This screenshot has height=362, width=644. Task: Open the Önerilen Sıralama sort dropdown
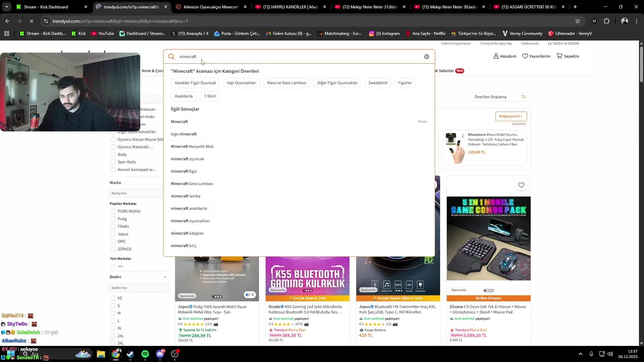pos(500,97)
